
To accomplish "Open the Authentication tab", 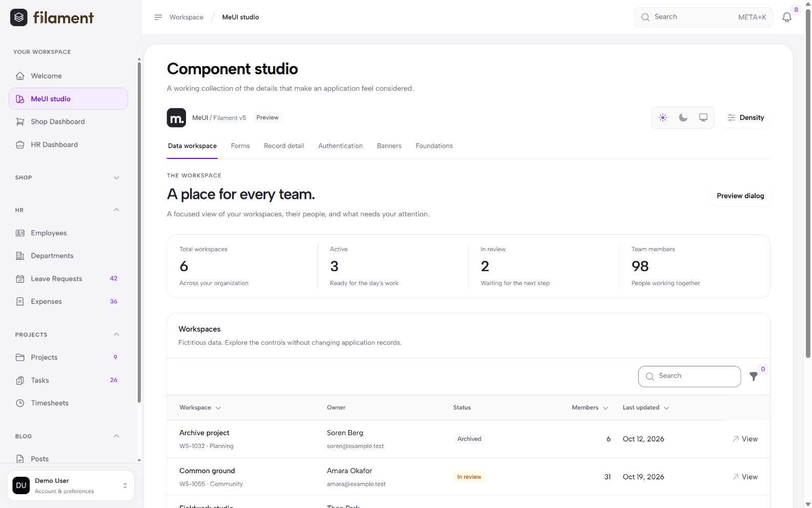I will point(340,146).
